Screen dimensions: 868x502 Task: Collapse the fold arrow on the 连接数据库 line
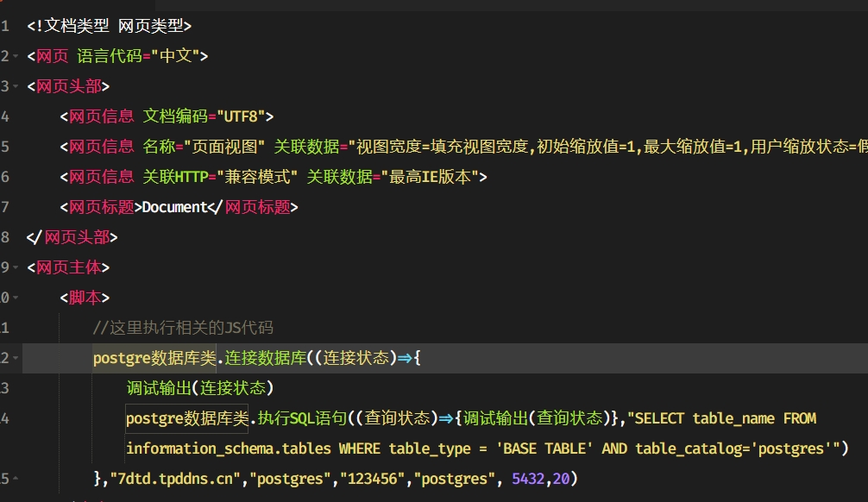pyautogui.click(x=16, y=358)
